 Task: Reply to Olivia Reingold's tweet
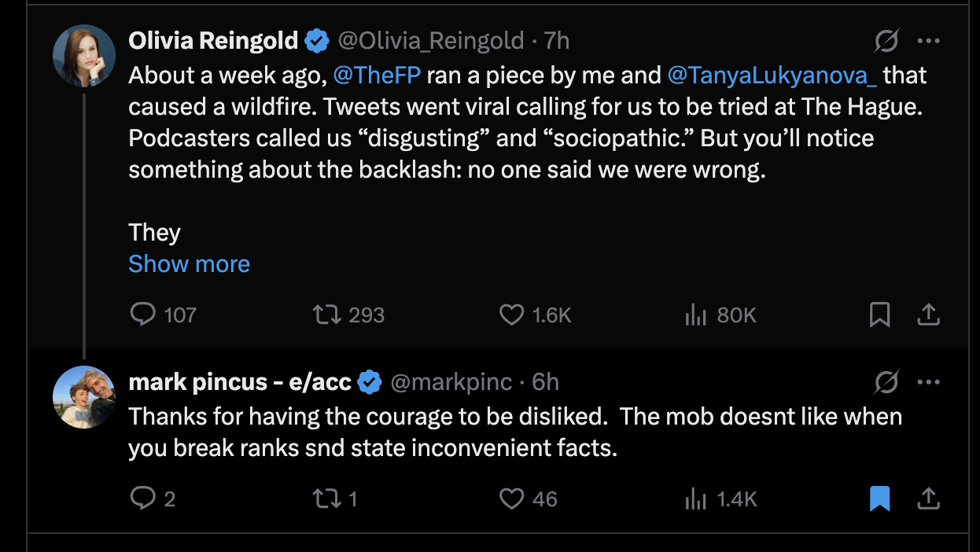click(143, 315)
